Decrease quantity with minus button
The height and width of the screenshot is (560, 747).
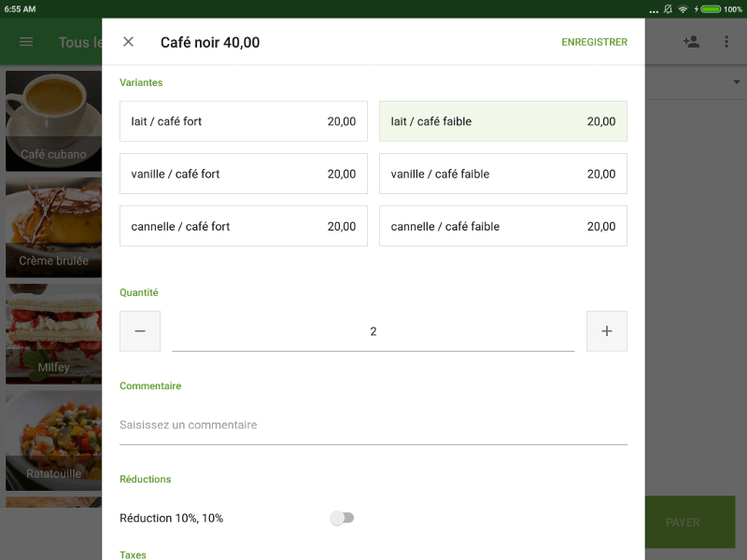pyautogui.click(x=140, y=331)
